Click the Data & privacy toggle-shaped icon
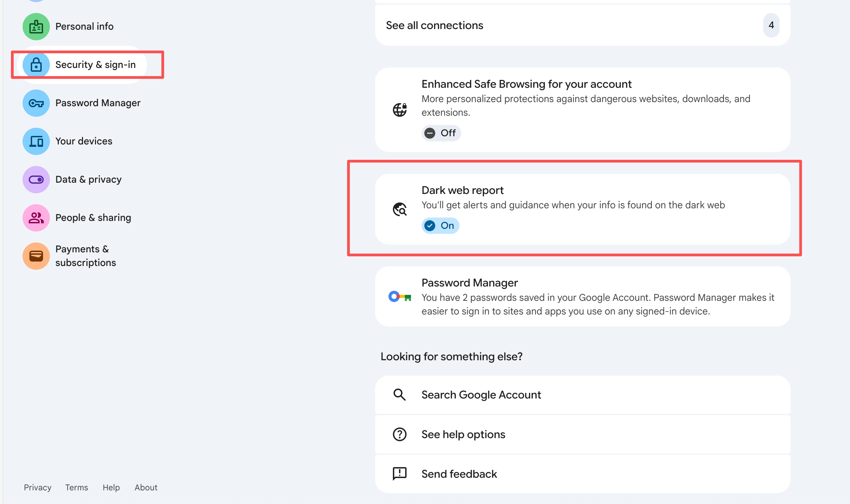Screen dimensions: 850x504 [36, 180]
